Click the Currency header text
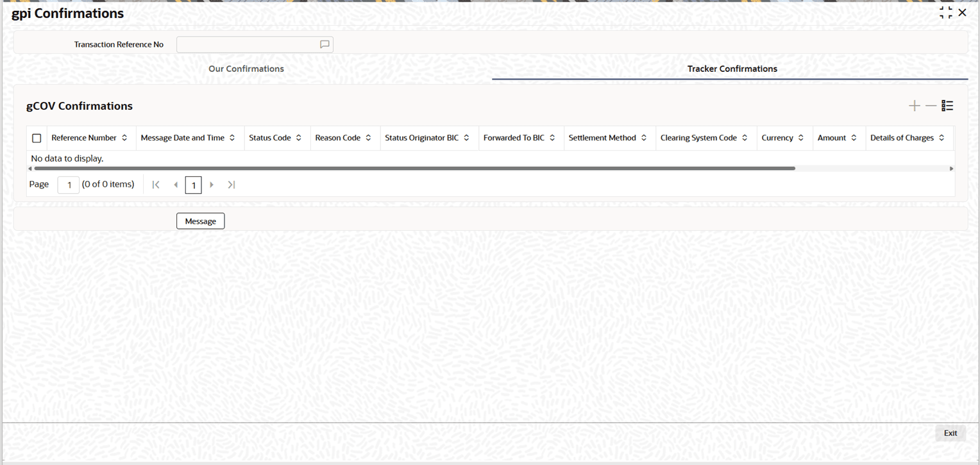Viewport: 980px width, 465px height. coord(777,138)
